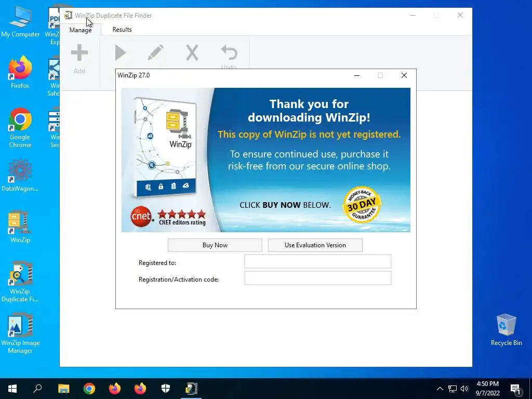532x399 pixels.
Task: Click the volume speaker tray icon
Action: click(464, 389)
